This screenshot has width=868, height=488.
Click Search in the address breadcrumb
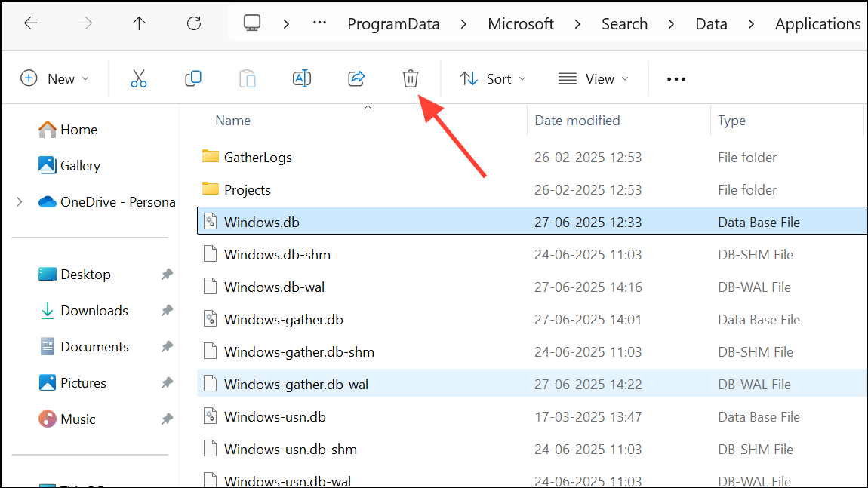624,24
